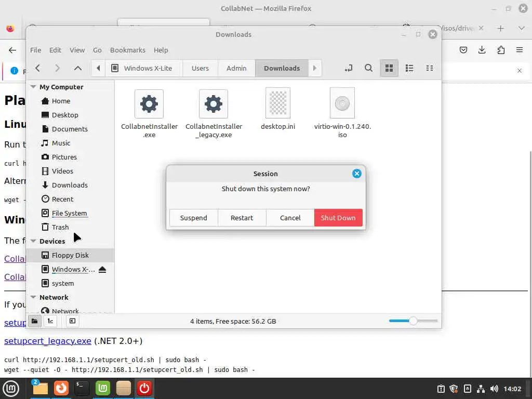Click Windows X-Lite path segment
The image size is (532, 399).
pos(144,68)
